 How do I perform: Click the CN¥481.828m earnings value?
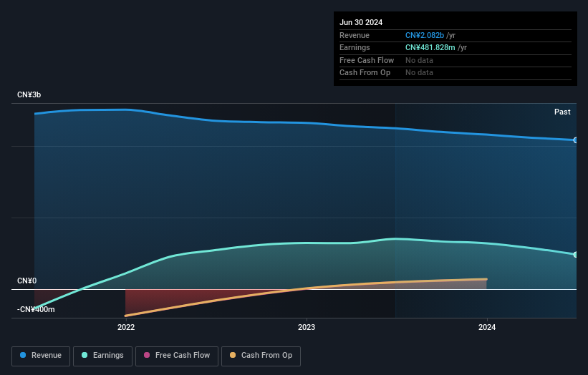[430, 47]
